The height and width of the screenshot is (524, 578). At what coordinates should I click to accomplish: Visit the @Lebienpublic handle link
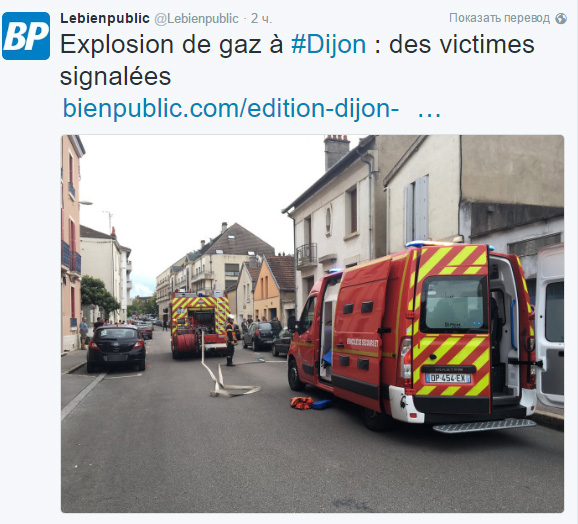pos(196,18)
